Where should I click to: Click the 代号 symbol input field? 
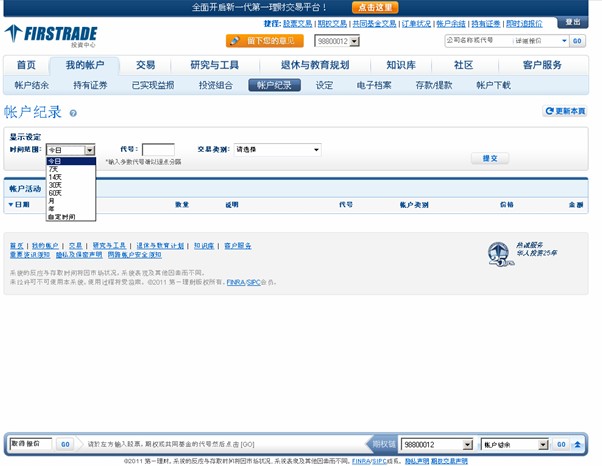[158, 150]
